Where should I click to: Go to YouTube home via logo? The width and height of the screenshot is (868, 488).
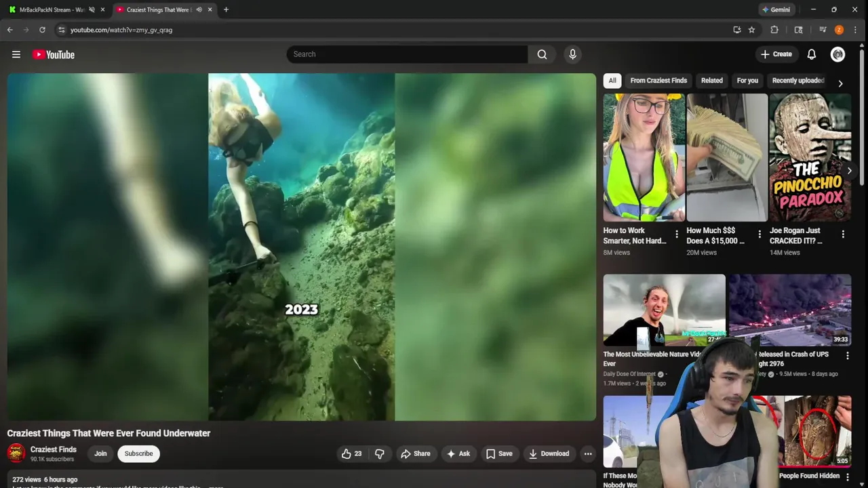(x=54, y=54)
